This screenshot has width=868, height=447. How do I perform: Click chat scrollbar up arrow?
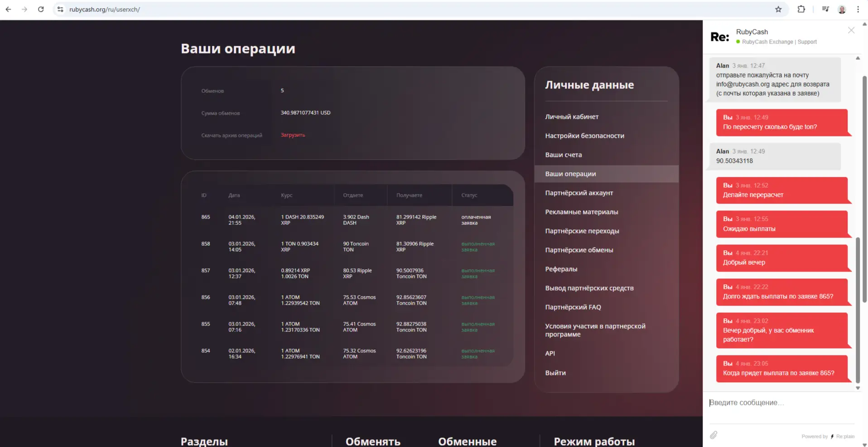pos(858,58)
